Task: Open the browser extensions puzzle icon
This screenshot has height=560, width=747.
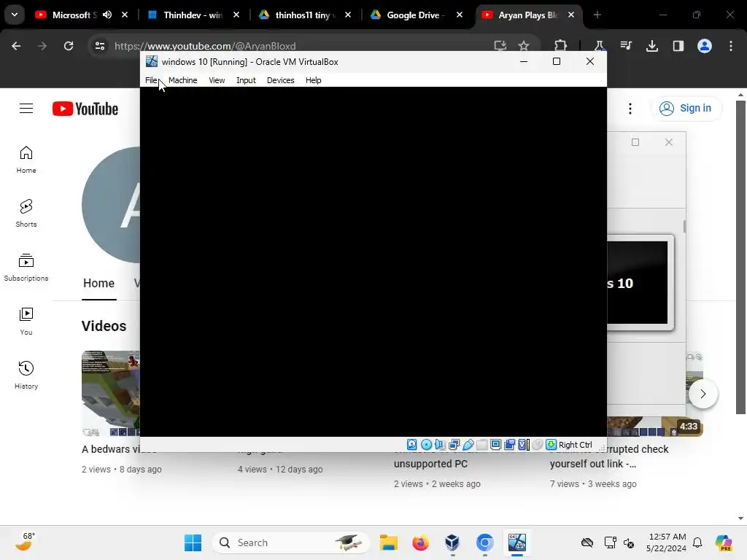Action: click(x=561, y=46)
